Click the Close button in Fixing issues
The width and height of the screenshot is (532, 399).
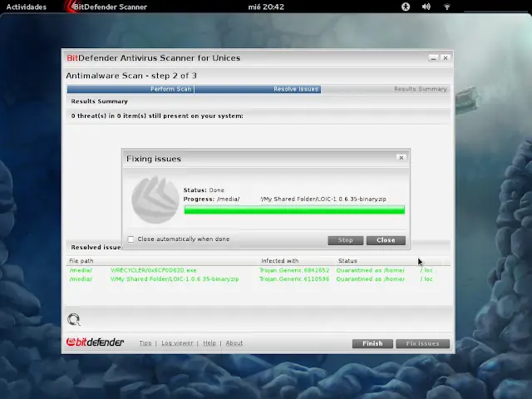click(x=386, y=240)
